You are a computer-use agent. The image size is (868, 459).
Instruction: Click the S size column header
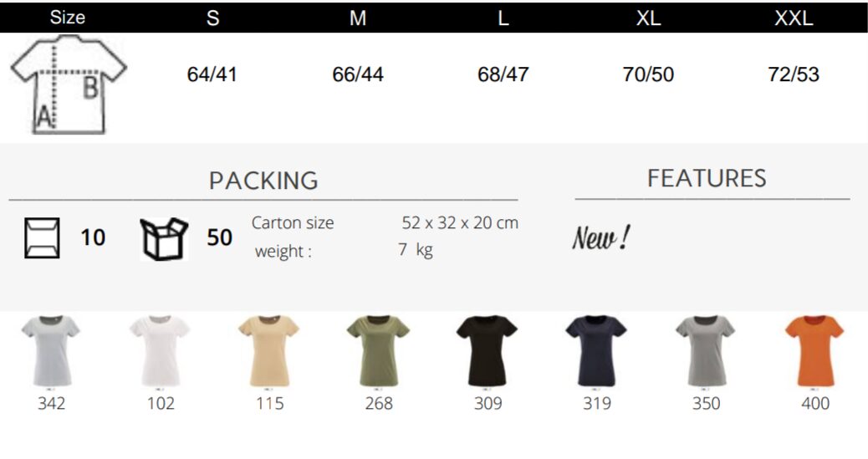pyautogui.click(x=212, y=18)
